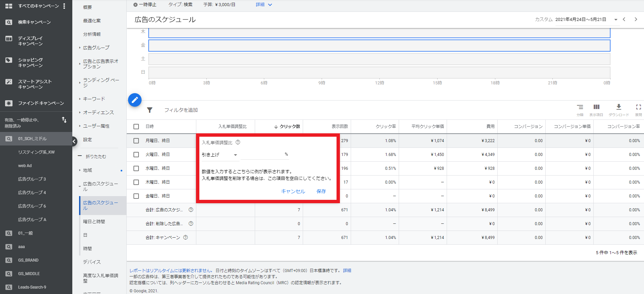
Task: Click the sort arrows icon in campaign filter
Action: tap(64, 120)
